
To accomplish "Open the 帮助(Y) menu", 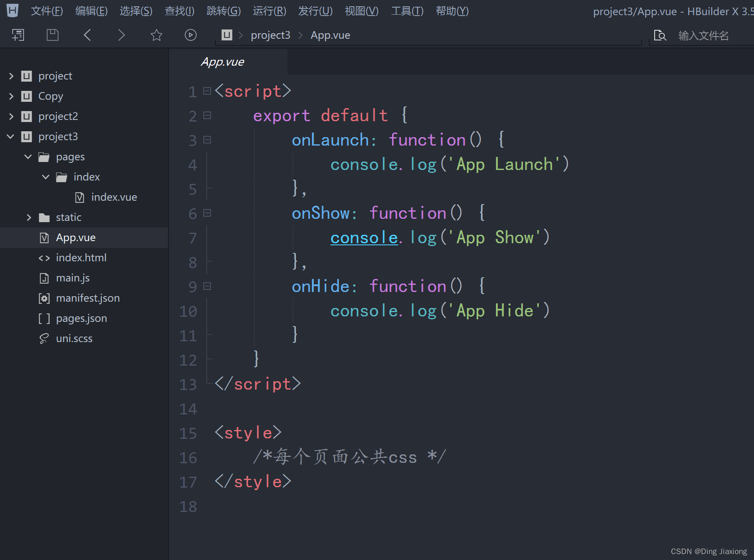I will point(452,11).
